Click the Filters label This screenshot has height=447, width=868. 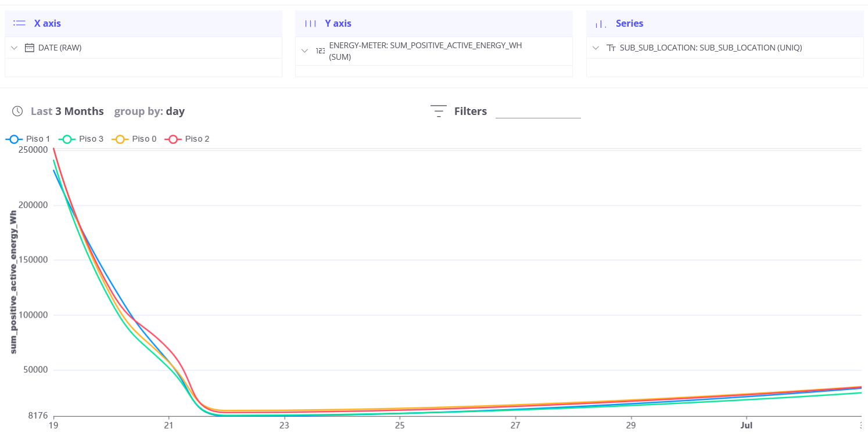(x=471, y=111)
